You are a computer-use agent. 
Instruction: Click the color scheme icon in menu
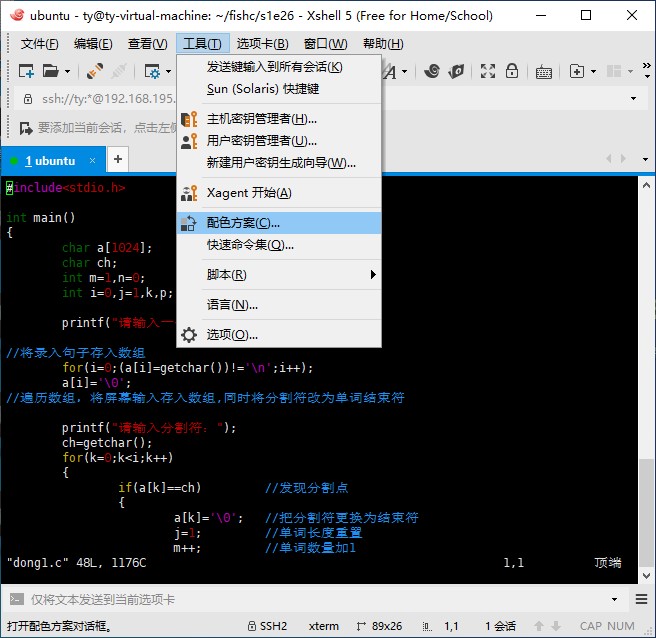(188, 223)
